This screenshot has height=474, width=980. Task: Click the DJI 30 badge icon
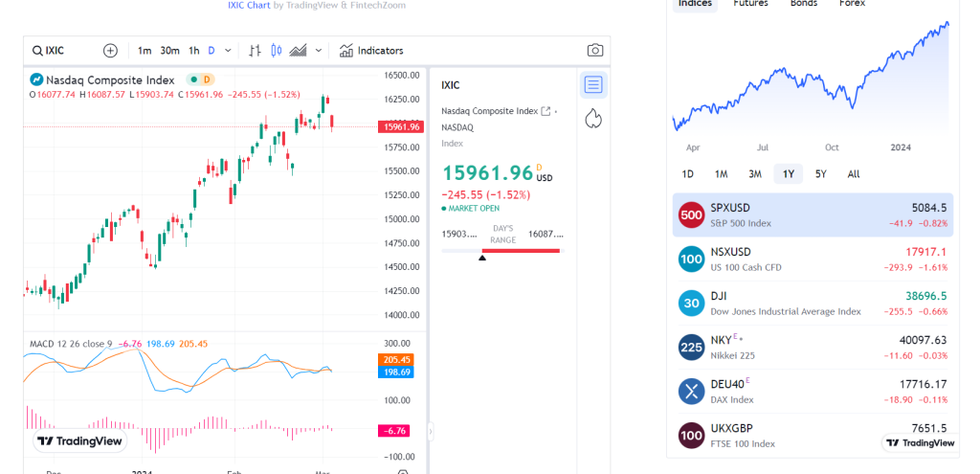[x=691, y=304]
